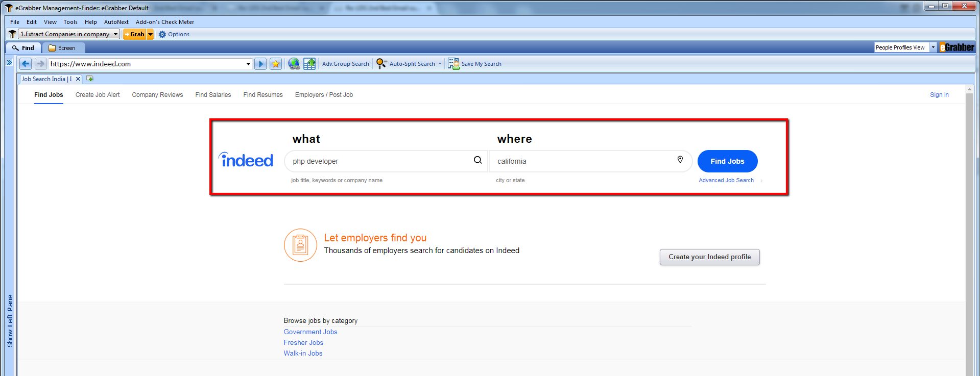Screen dimensions: 980x376
Task: Close the Job Search India tab
Action: coord(78,79)
